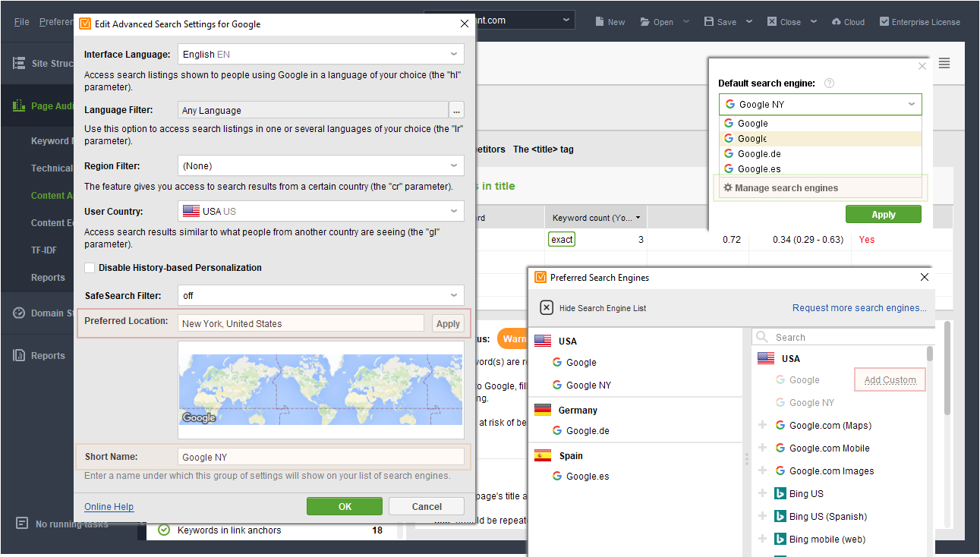Open the Online Help link

click(109, 507)
